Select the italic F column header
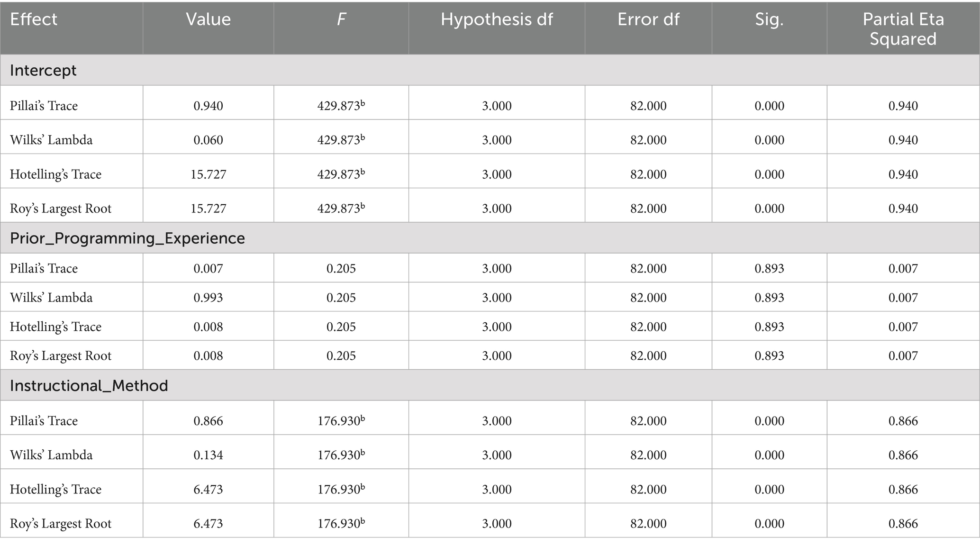 point(341,19)
